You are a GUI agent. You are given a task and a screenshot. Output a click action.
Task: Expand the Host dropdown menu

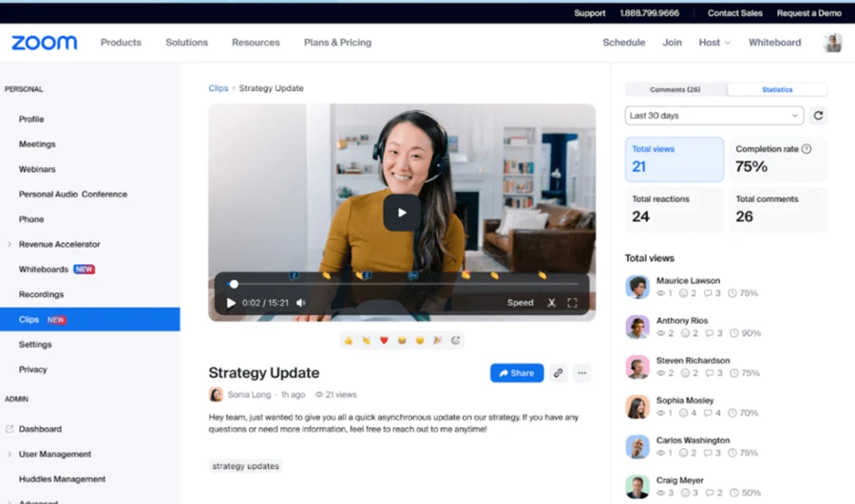714,43
